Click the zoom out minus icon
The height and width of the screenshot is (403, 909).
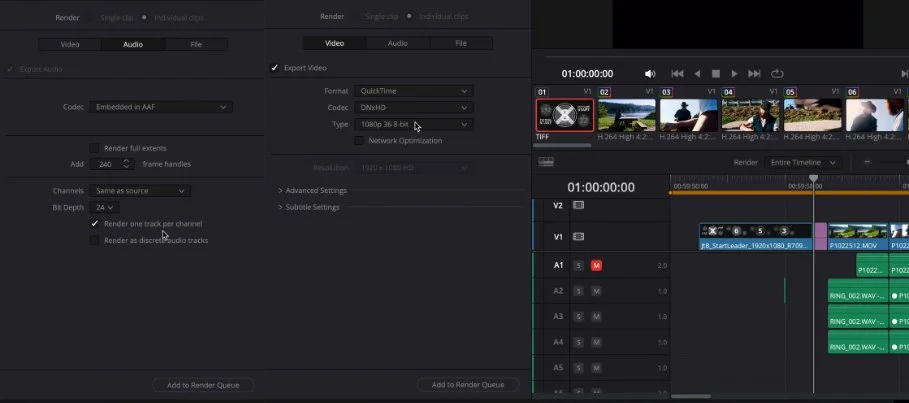pos(867,162)
